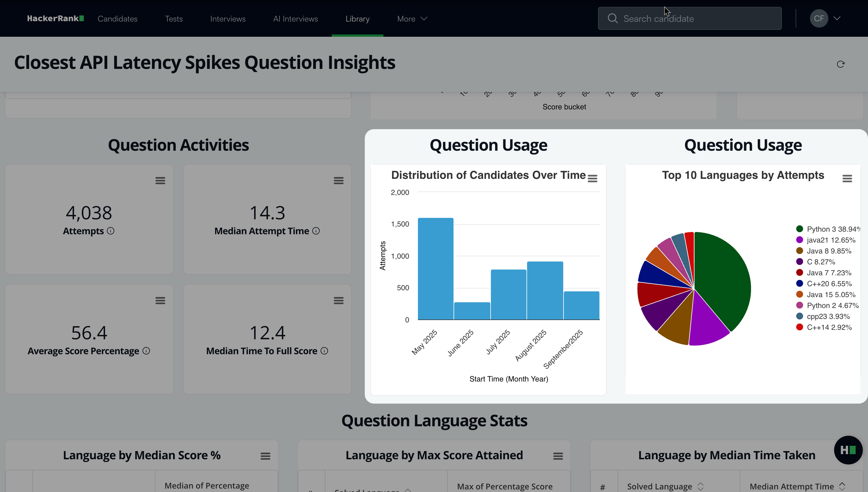Viewport: 868px width, 492px height.
Task: Open the CF user account dropdown
Action: 825,18
